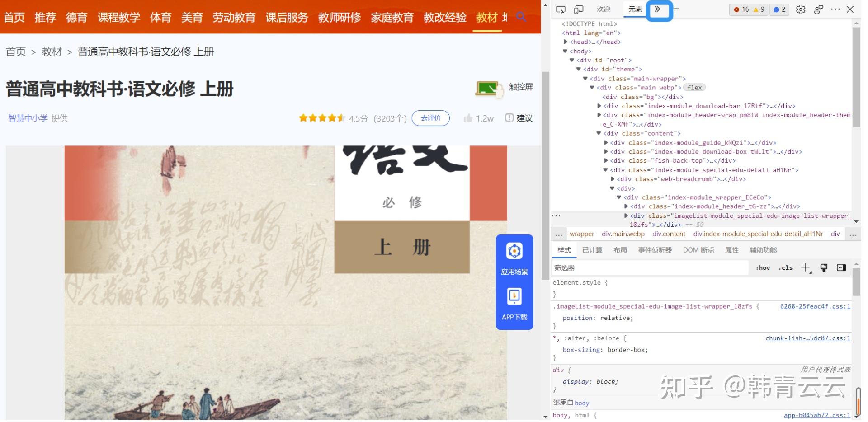Open the 6268-25feac4f.css:1 source link
The image size is (868, 422).
[815, 306]
